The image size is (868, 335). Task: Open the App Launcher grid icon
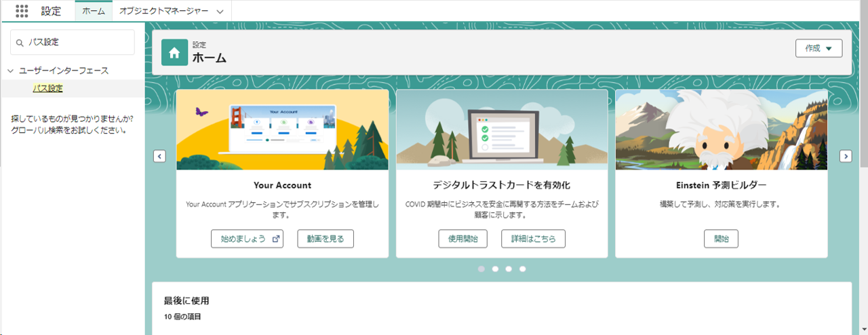22,11
